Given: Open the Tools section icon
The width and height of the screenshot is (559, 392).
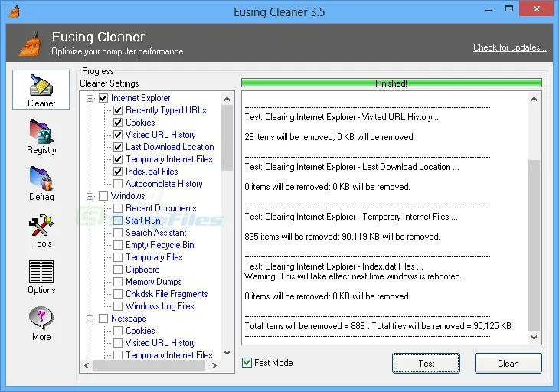Looking at the screenshot, I should [41, 230].
